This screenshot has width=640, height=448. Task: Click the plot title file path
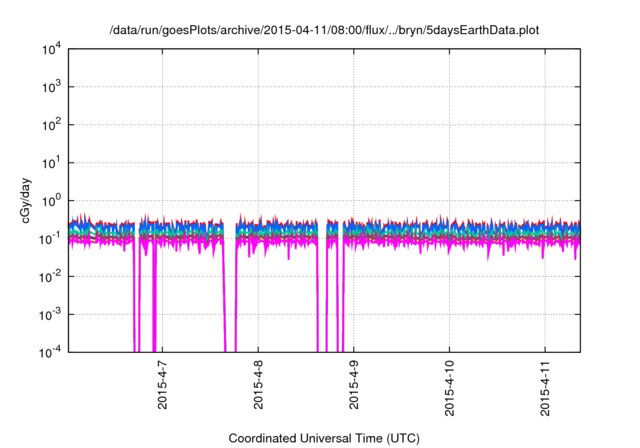click(x=324, y=30)
